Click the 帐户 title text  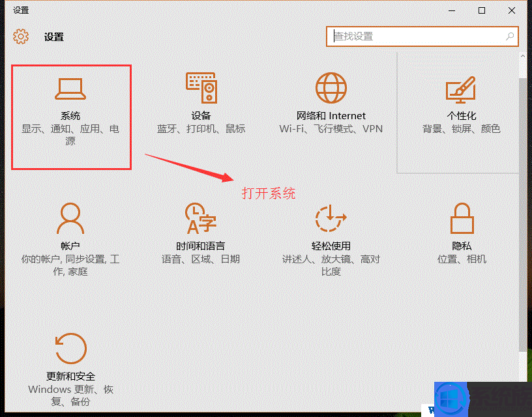tap(70, 246)
